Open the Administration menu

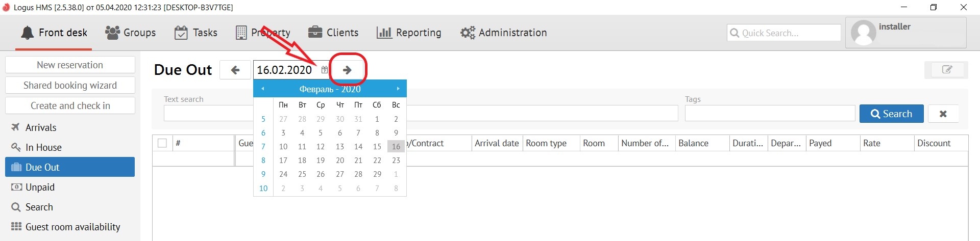(x=503, y=33)
